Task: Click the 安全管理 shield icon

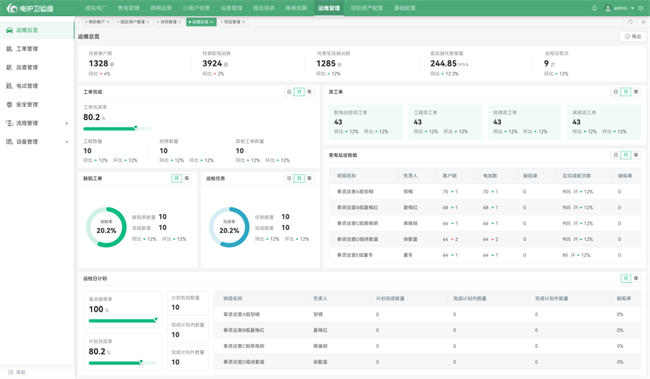Action: click(9, 104)
